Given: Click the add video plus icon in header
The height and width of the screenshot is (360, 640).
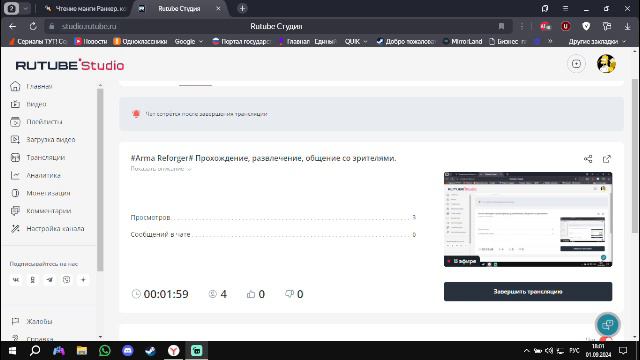Looking at the screenshot, I should click(x=576, y=64).
